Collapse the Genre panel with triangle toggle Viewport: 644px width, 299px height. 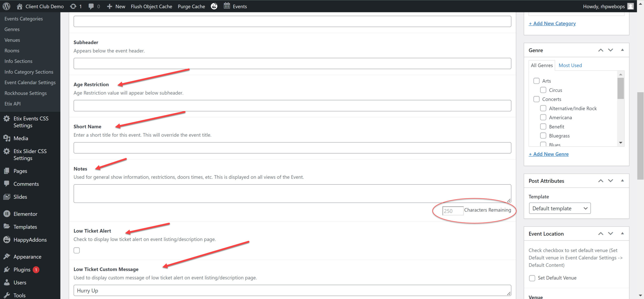[622, 50]
